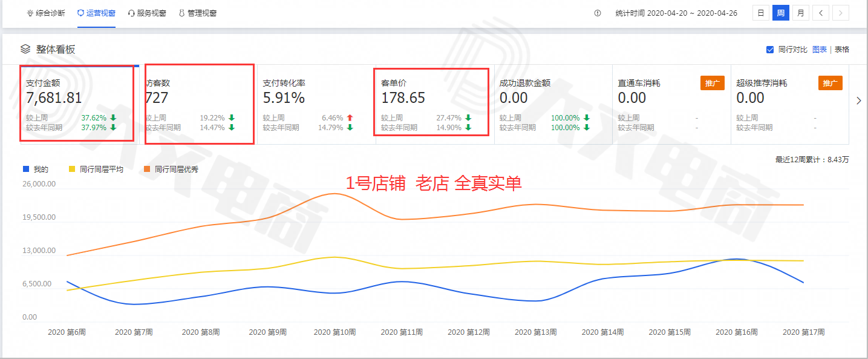Image resolution: width=868 pixels, height=359 pixels.
Task: Select the 周 period button
Action: (x=781, y=13)
